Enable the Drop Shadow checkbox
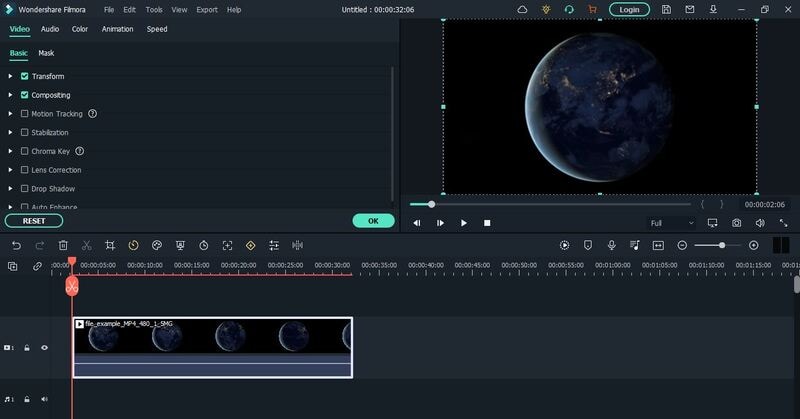The image size is (800, 419). pos(24,188)
